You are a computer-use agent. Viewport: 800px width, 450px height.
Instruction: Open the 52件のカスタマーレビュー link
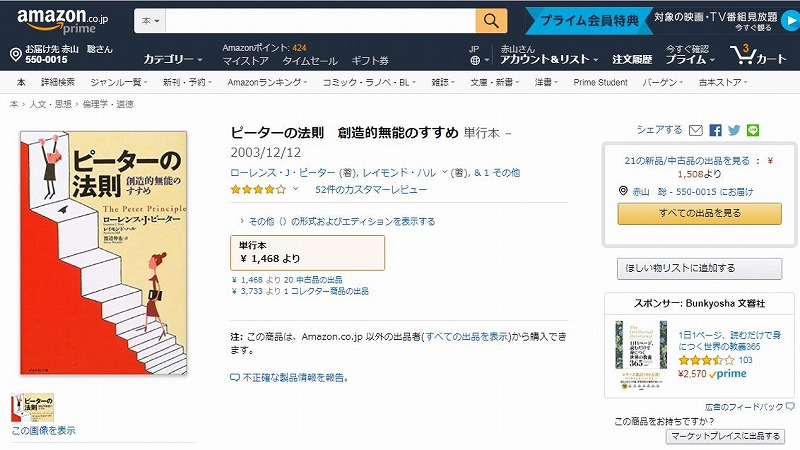(x=371, y=190)
